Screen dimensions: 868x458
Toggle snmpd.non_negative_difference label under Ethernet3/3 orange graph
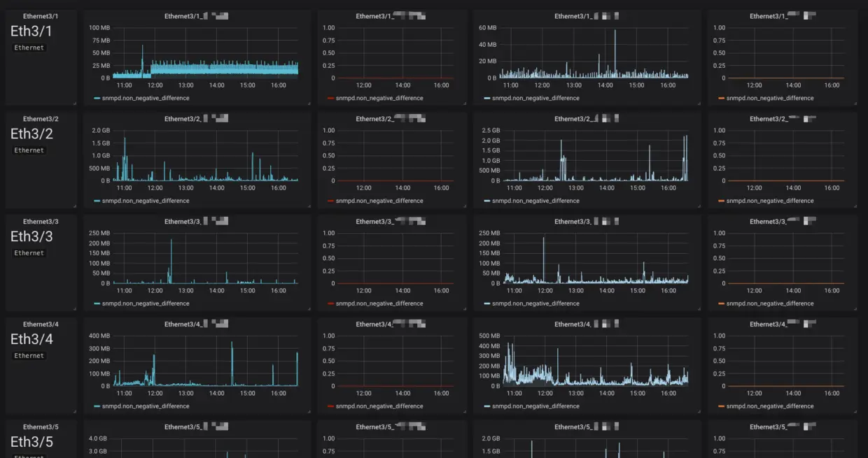[x=770, y=303]
